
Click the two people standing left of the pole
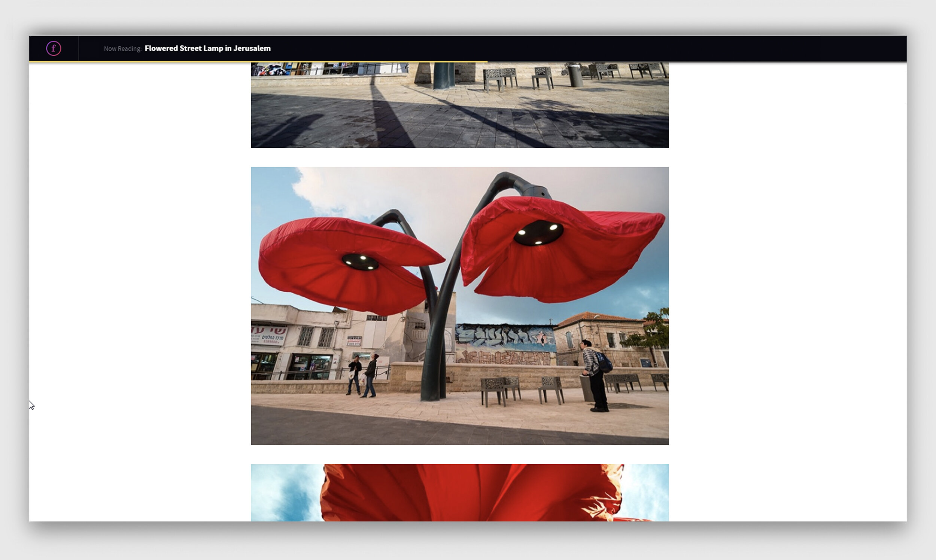point(362,376)
